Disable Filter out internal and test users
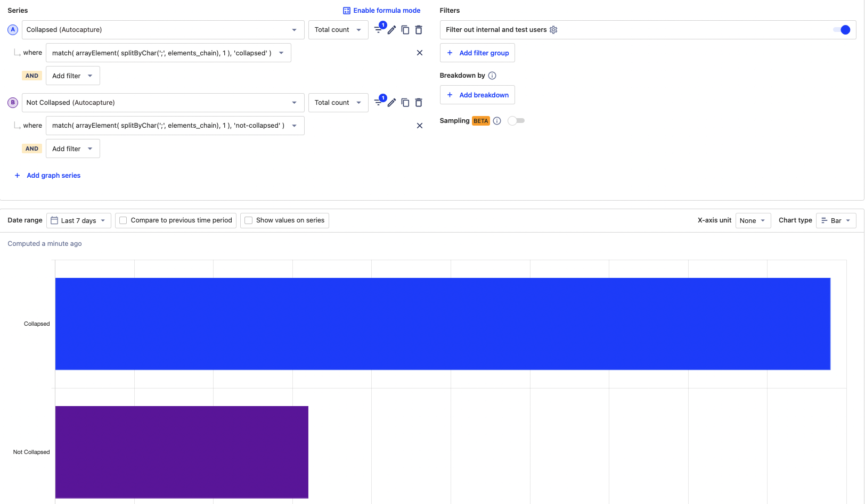The width and height of the screenshot is (865, 504). click(842, 30)
